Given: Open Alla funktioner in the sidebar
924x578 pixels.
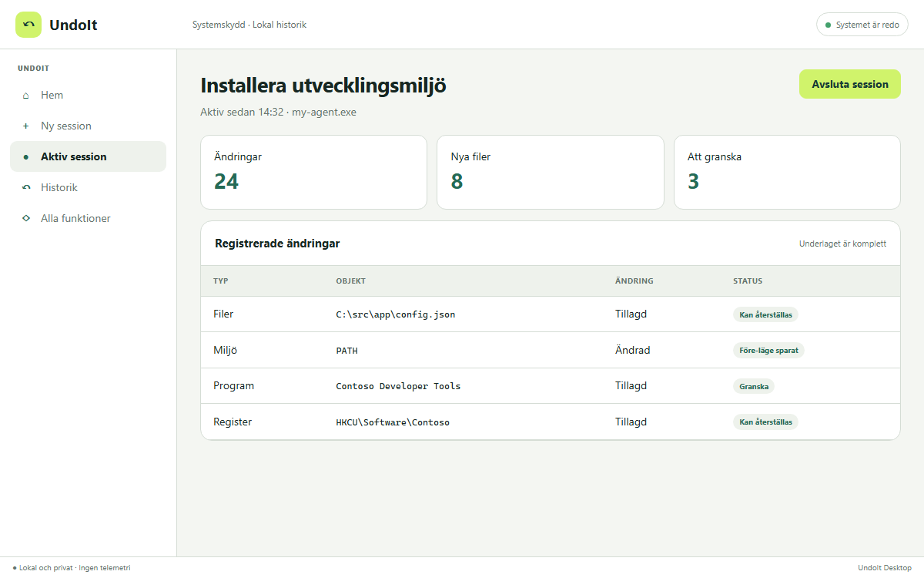Looking at the screenshot, I should tap(88, 218).
